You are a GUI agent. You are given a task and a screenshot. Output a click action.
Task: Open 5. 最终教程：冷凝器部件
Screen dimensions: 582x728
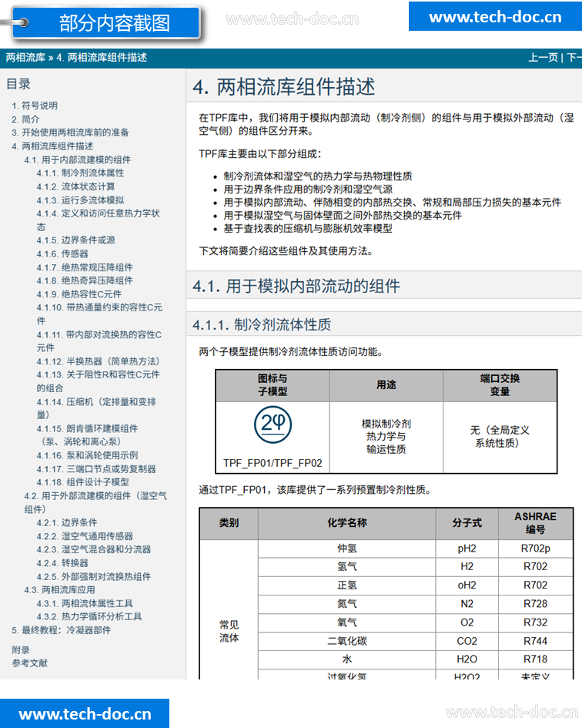click(x=62, y=630)
